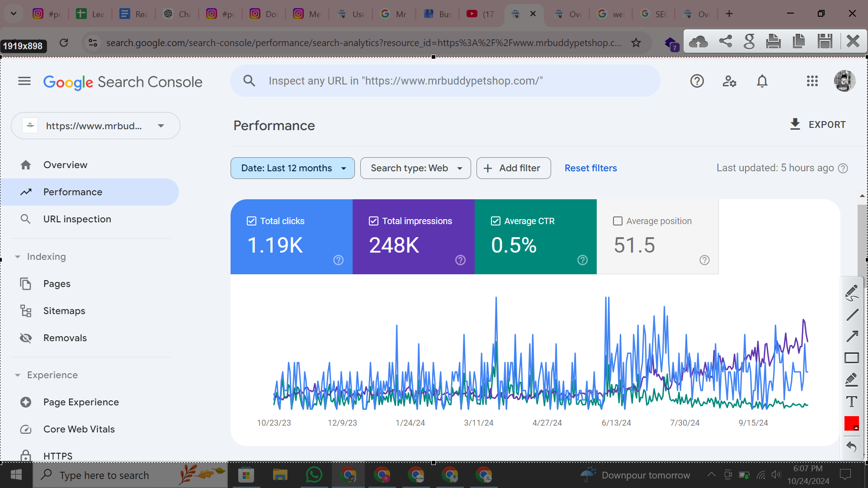Open the Search Console help icon

(x=697, y=81)
